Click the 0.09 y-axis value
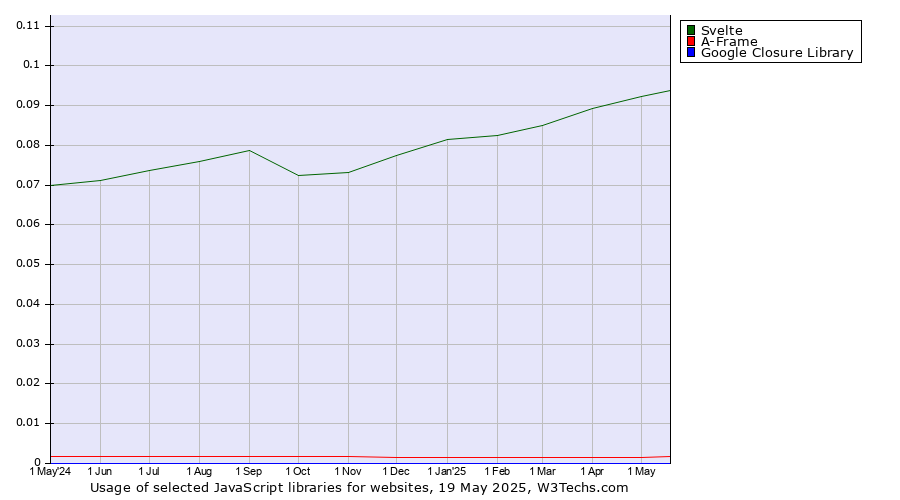The width and height of the screenshot is (900, 500). coord(28,104)
